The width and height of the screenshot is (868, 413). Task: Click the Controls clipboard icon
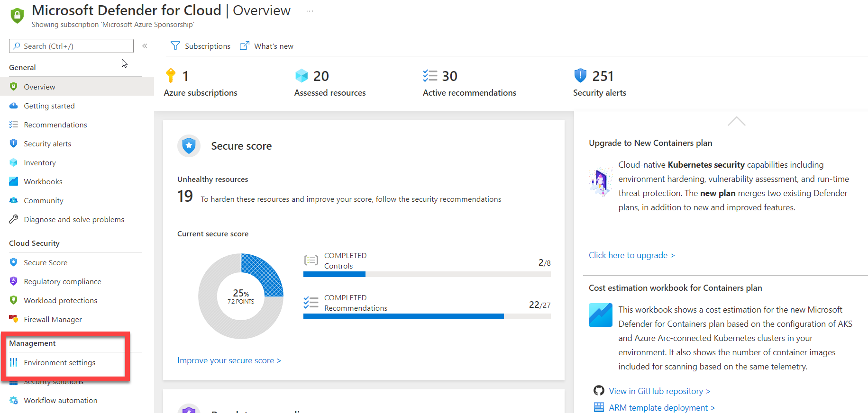pyautogui.click(x=311, y=260)
